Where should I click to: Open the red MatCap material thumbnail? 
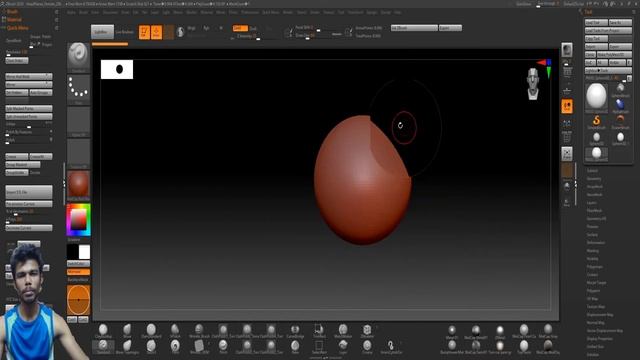pyautogui.click(x=78, y=184)
